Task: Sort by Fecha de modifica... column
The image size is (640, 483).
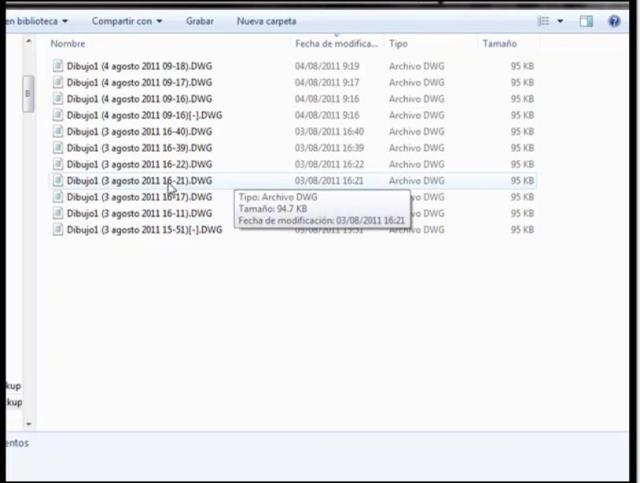Action: (336, 44)
